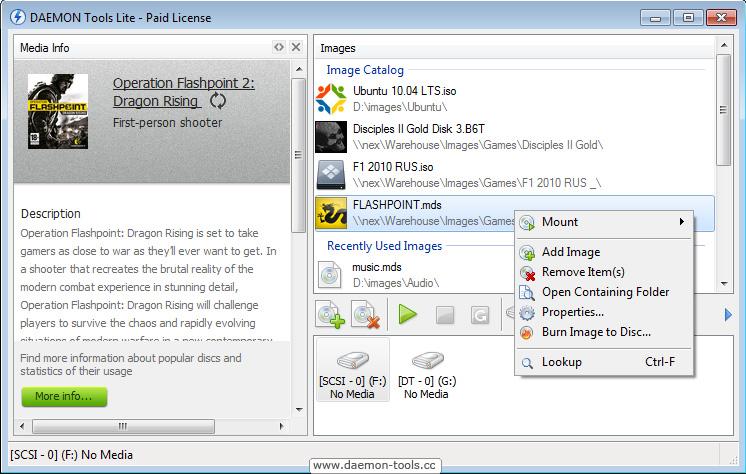Select the F1 2010 RUS.iso entry text

click(393, 167)
